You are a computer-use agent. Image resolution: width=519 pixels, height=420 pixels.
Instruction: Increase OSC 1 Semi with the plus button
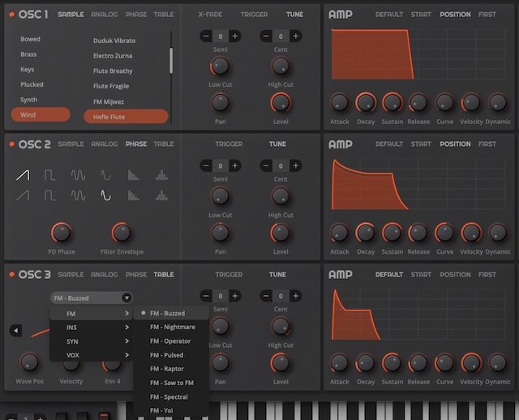coord(235,36)
